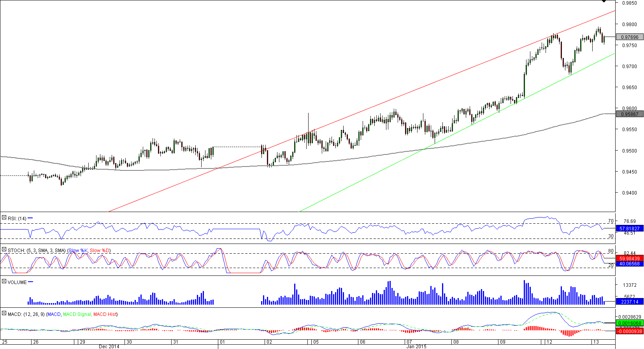Screen dimensions: 644x349
Task: Close the MACD indicator panel
Action: click(4, 314)
